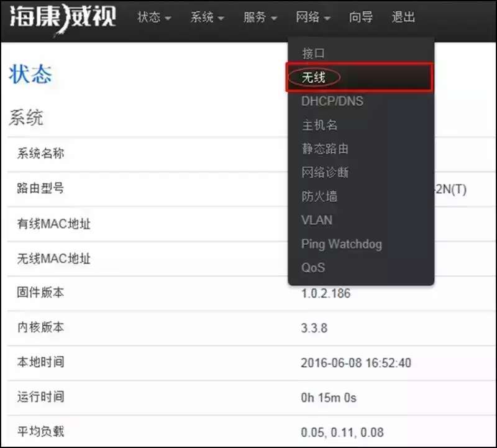The height and width of the screenshot is (448, 497).
Task: Select the 平均负载 label
Action: point(40,431)
